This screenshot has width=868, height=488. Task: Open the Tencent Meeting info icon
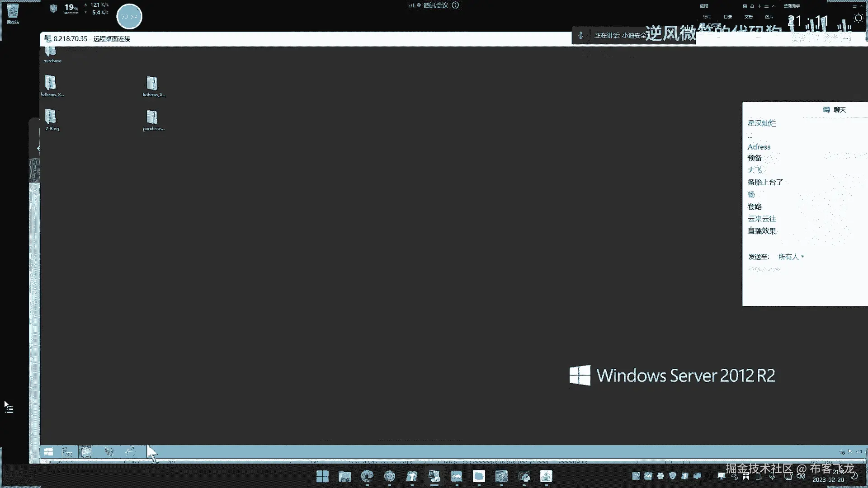pyautogui.click(x=456, y=5)
